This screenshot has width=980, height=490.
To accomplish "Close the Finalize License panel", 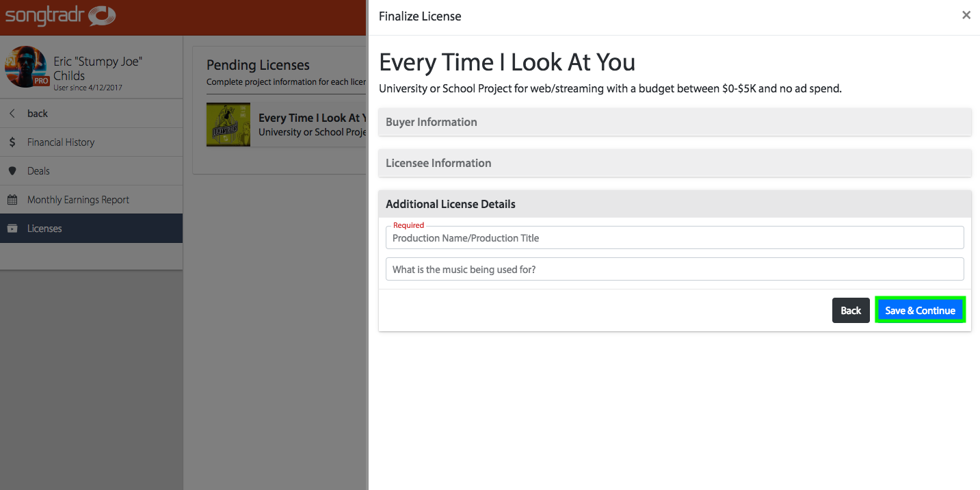I will 966,15.
